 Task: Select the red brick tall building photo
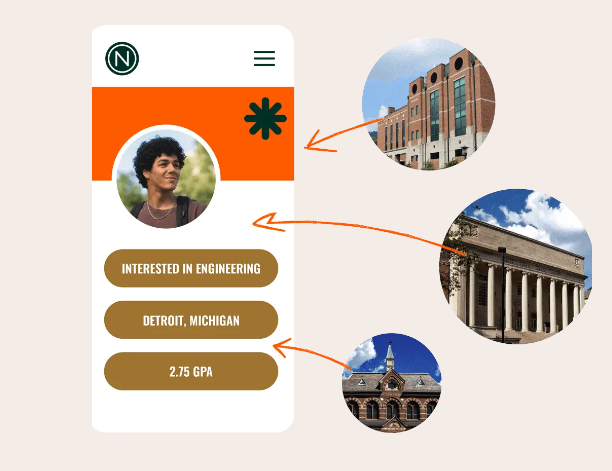click(x=429, y=104)
